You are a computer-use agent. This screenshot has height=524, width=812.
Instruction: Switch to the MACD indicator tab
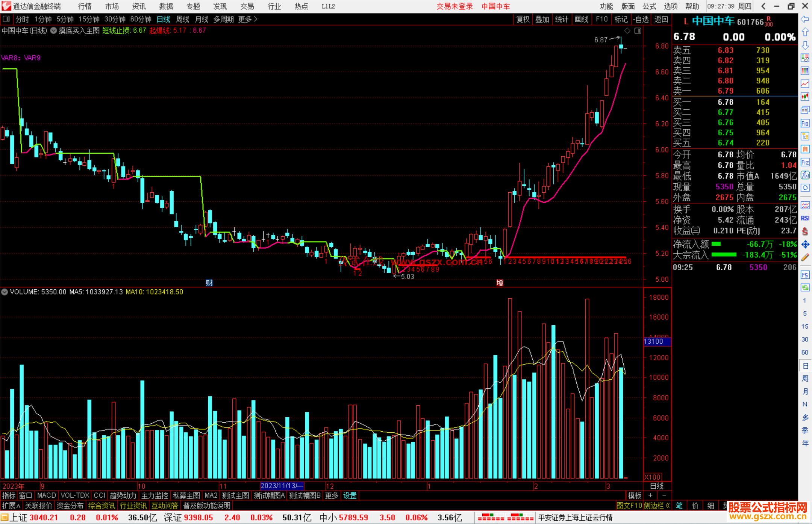click(x=46, y=495)
